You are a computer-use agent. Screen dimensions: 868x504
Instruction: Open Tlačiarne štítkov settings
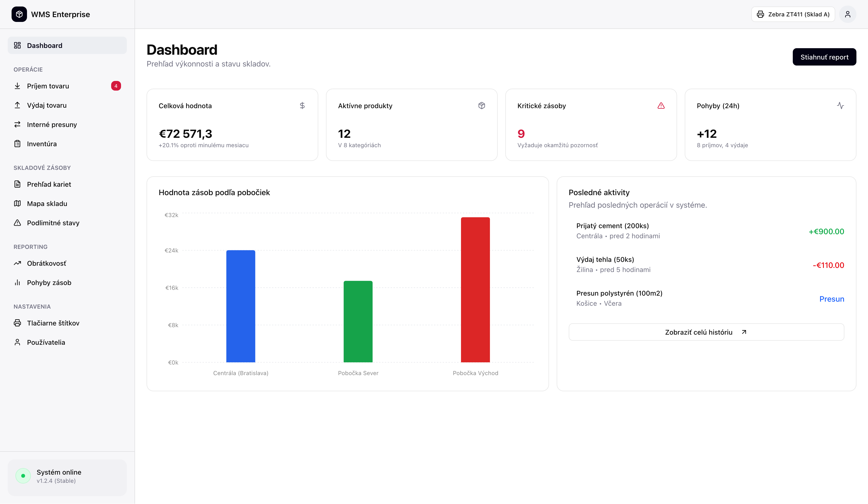(x=53, y=323)
